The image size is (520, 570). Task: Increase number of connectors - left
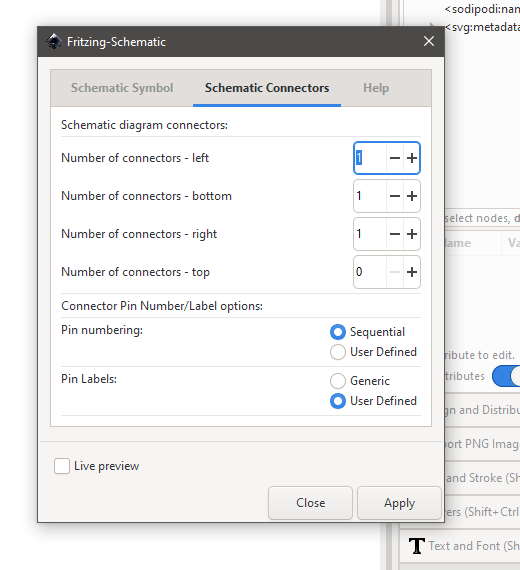point(412,158)
